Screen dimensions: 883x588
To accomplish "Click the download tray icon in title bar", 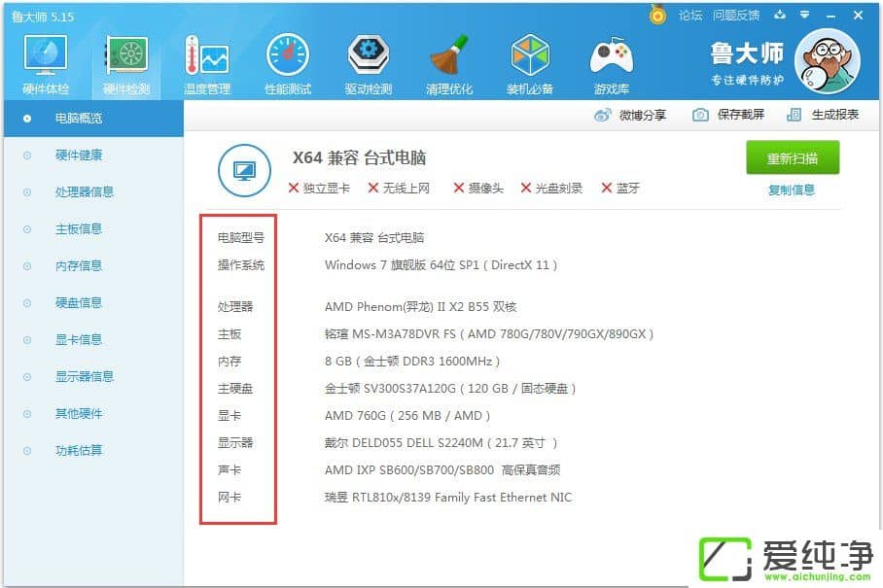I will point(780,15).
